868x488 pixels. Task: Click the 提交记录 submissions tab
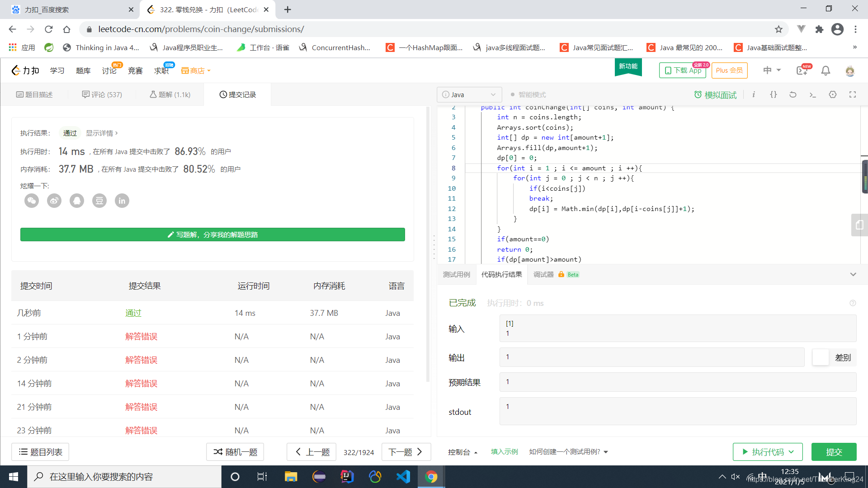[238, 94]
